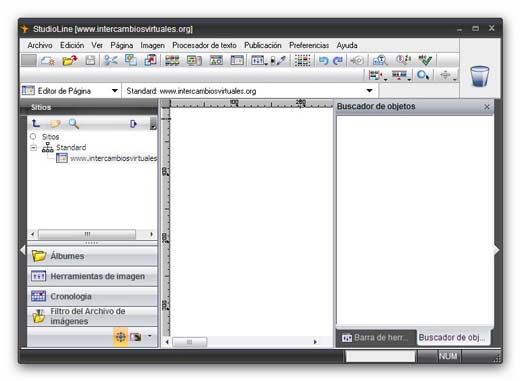Open the Publicación menu

[263, 45]
